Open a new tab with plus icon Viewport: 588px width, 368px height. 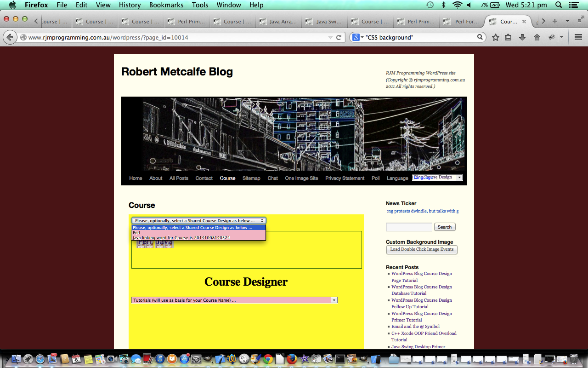click(x=555, y=21)
